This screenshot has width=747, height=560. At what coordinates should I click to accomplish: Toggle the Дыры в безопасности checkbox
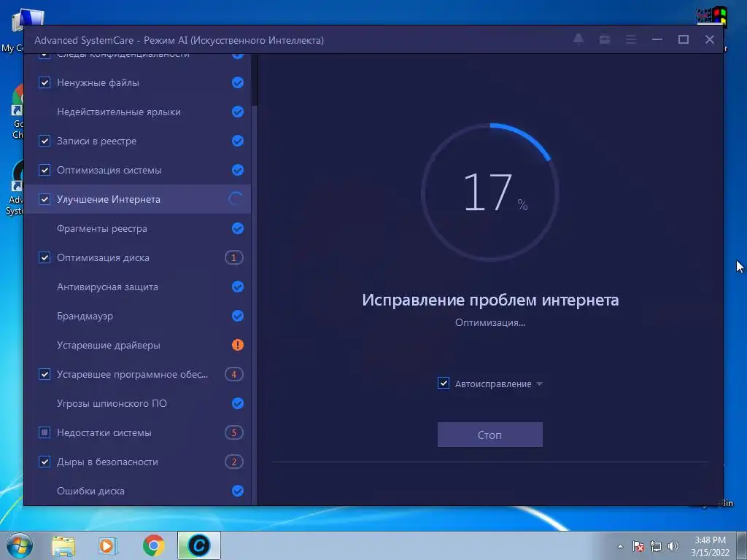[x=44, y=462]
